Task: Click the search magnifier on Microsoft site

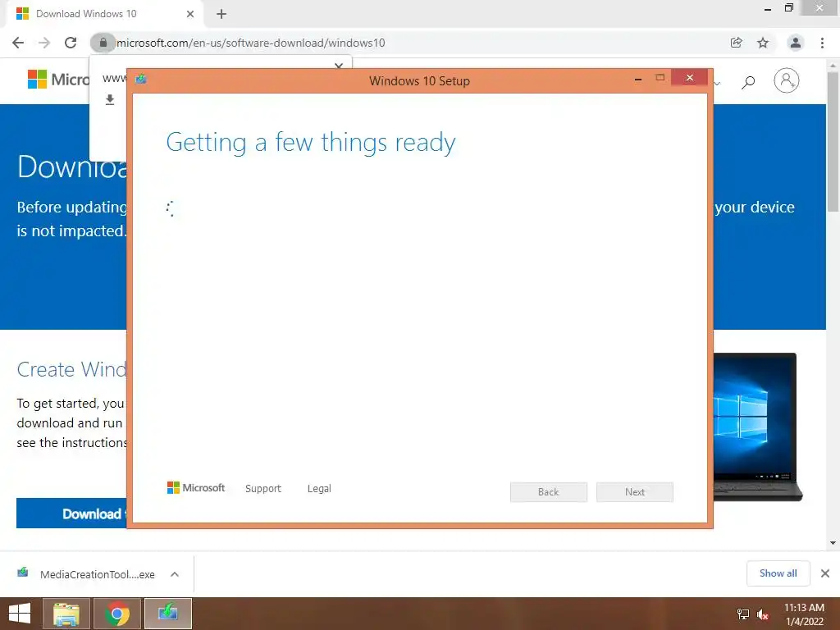Action: 748,82
